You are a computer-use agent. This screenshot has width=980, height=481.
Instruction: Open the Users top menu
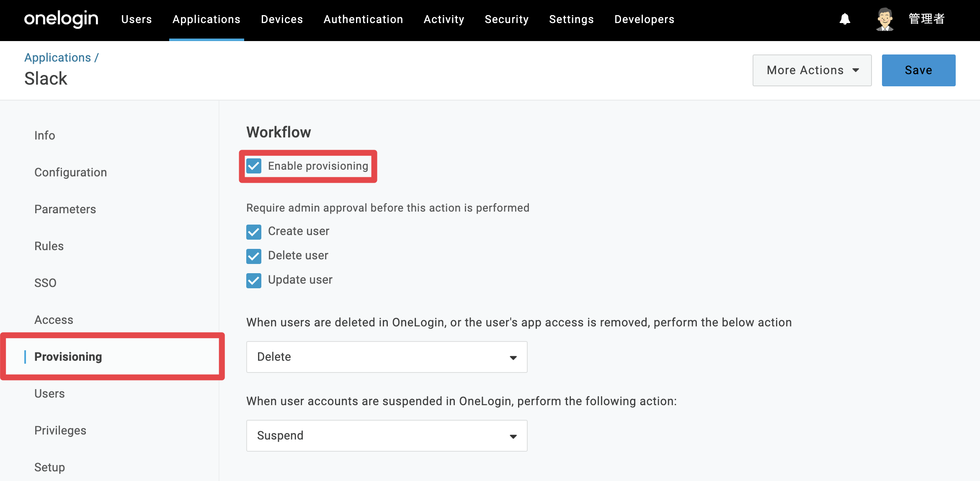[x=137, y=19]
